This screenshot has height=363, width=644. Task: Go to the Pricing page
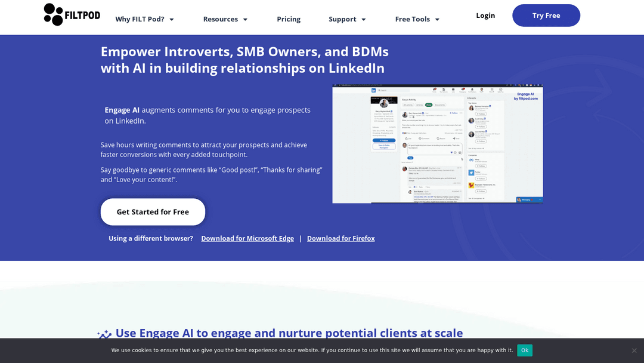(289, 19)
